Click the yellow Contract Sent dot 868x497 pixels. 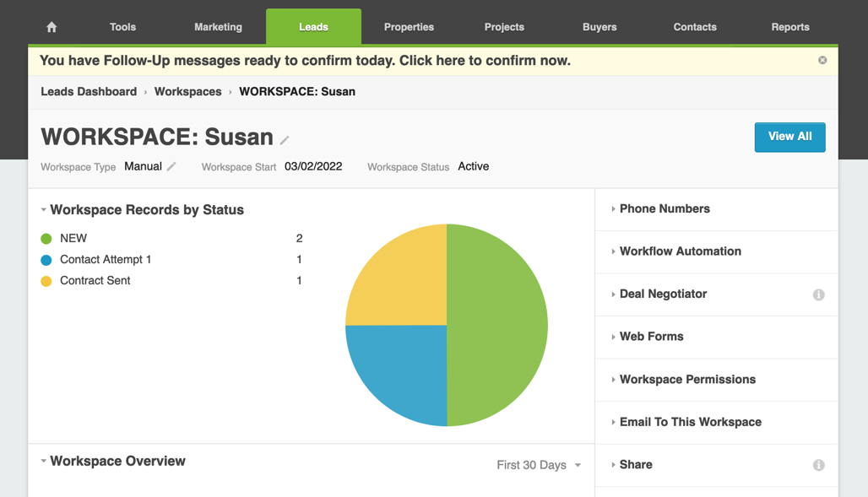46,281
